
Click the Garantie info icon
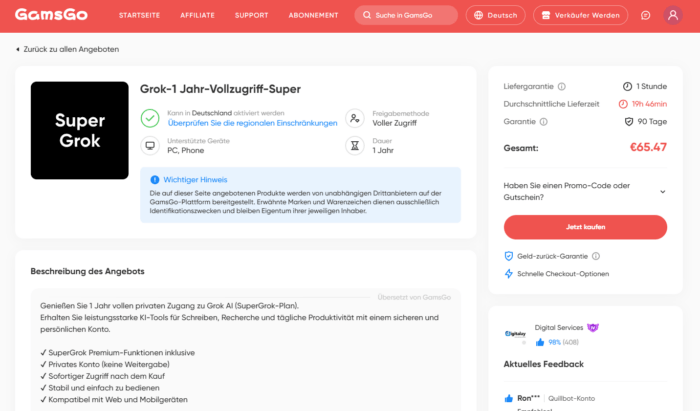[x=543, y=122]
